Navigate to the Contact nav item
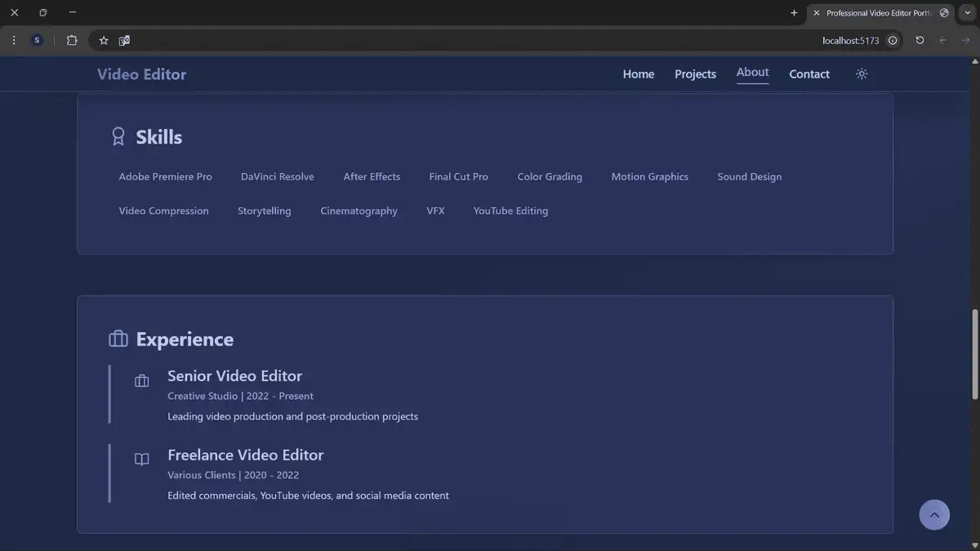 (809, 73)
